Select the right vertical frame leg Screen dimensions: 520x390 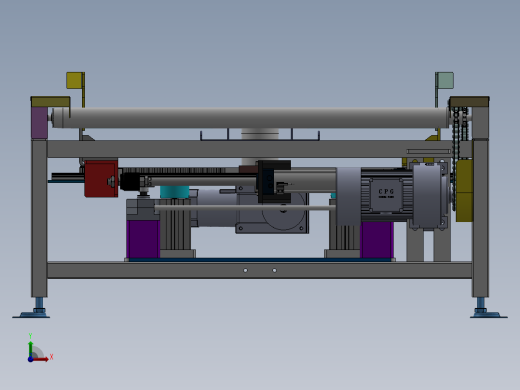[480, 218]
